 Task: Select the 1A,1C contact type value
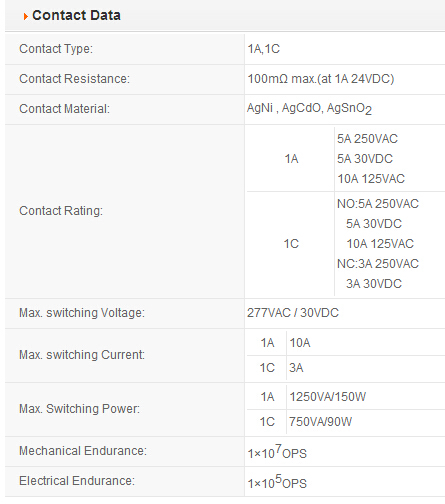pos(264,49)
